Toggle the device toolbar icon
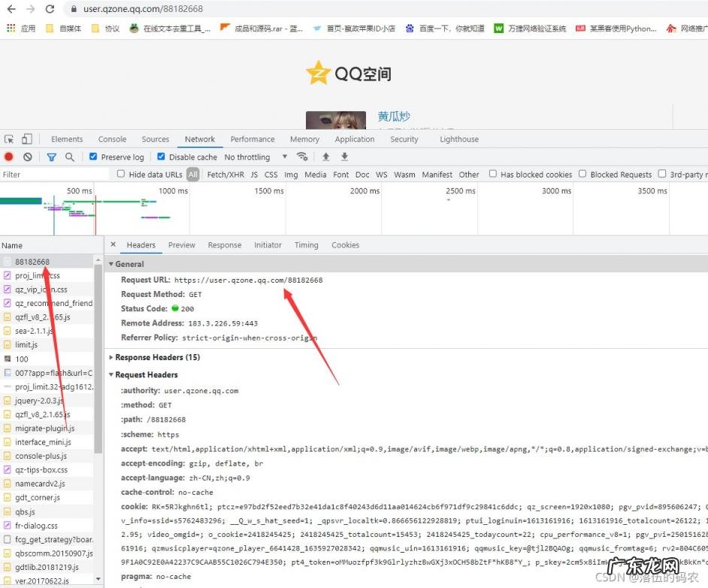Viewport: 708px width, 588px height. 27,139
